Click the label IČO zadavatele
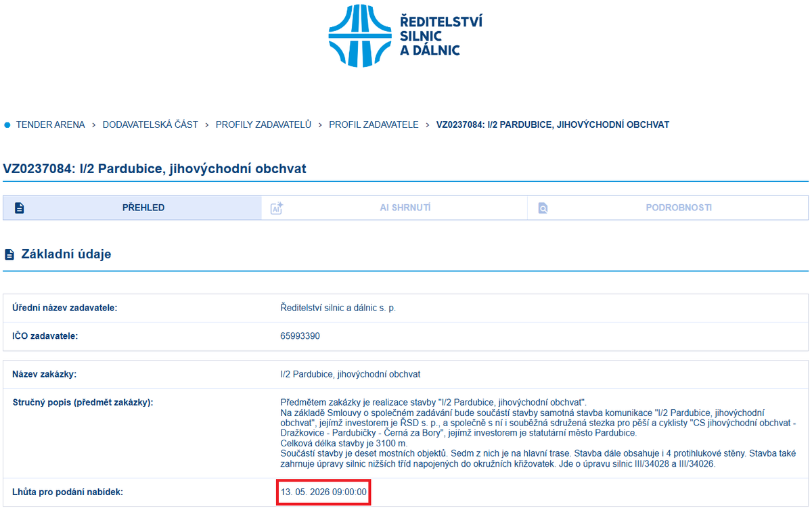Screen dimensions: 812x510 [46, 335]
